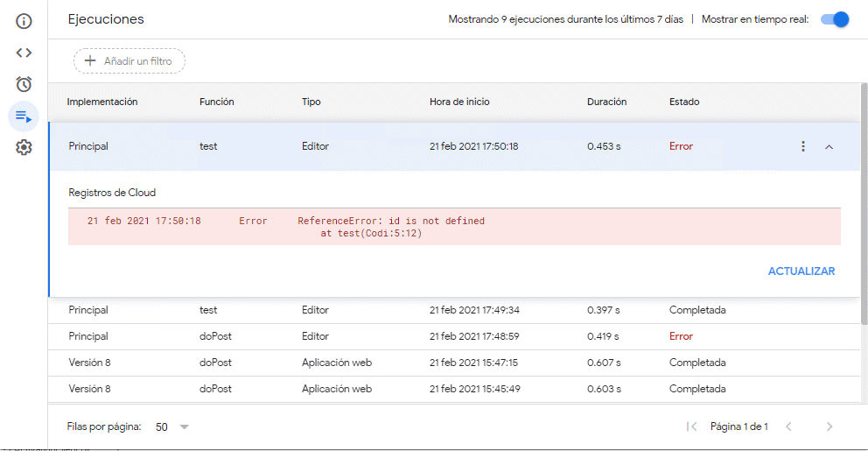The height and width of the screenshot is (451, 868).
Task: Click the three-dot menu on the error row
Action: (803, 146)
